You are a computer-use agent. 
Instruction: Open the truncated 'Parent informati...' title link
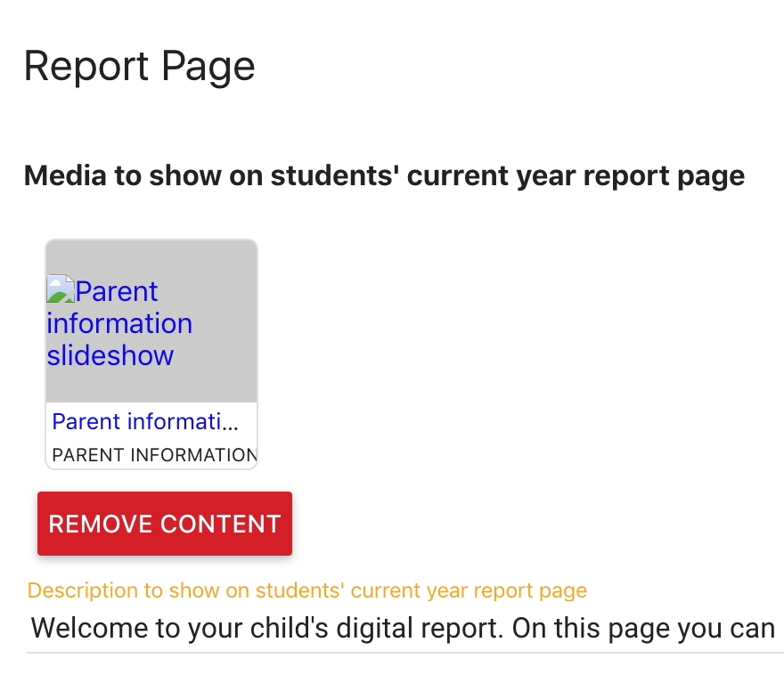coord(145,421)
